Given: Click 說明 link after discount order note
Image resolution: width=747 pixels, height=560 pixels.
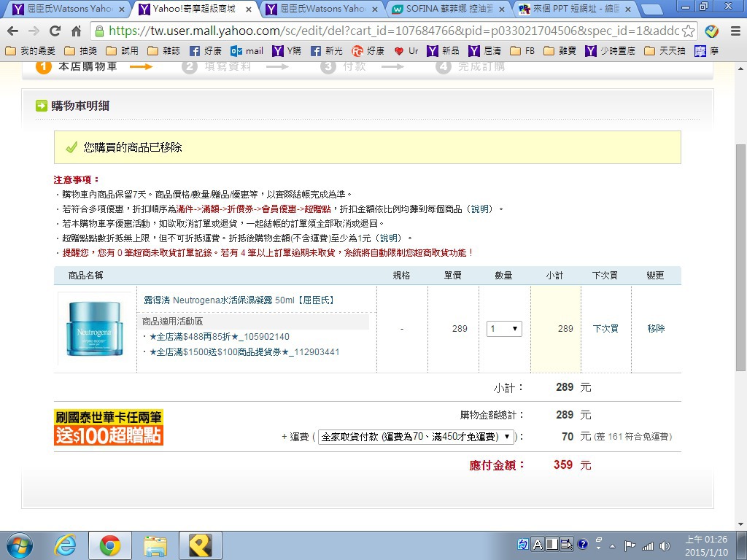Looking at the screenshot, I should (x=480, y=209).
